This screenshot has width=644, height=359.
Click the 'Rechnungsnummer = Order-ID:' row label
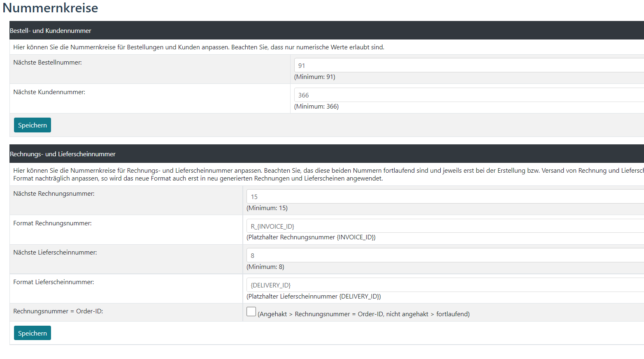click(x=58, y=311)
